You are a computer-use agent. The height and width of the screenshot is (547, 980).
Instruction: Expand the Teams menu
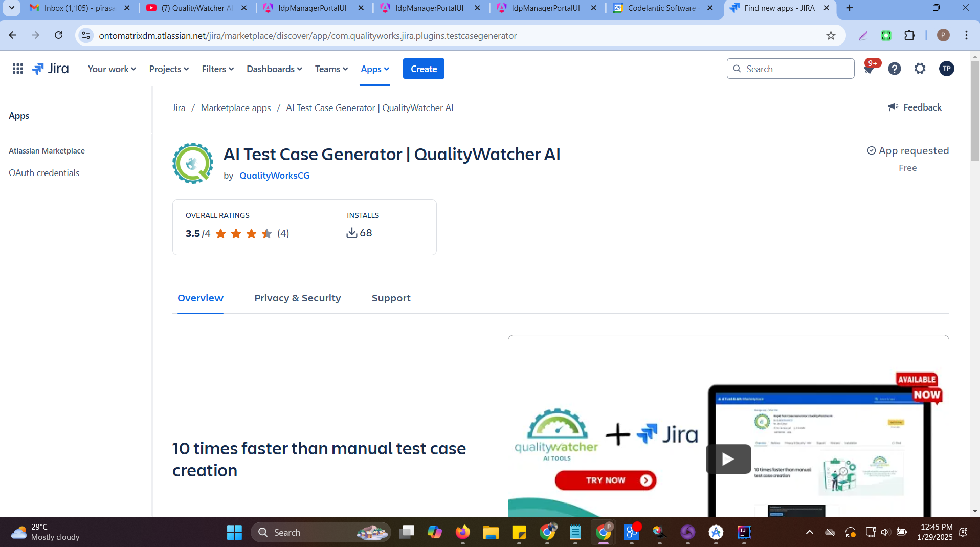click(x=331, y=69)
